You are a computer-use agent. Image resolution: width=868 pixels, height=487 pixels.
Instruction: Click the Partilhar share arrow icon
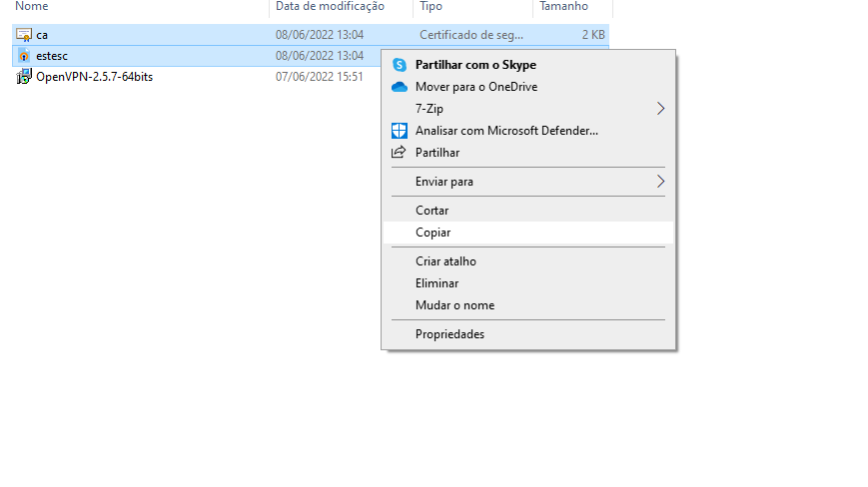(399, 152)
